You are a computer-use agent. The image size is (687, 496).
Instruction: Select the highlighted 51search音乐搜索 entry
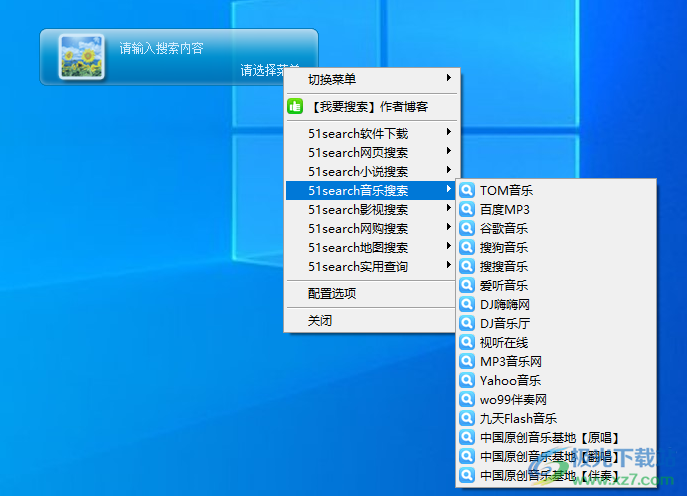pyautogui.click(x=371, y=191)
